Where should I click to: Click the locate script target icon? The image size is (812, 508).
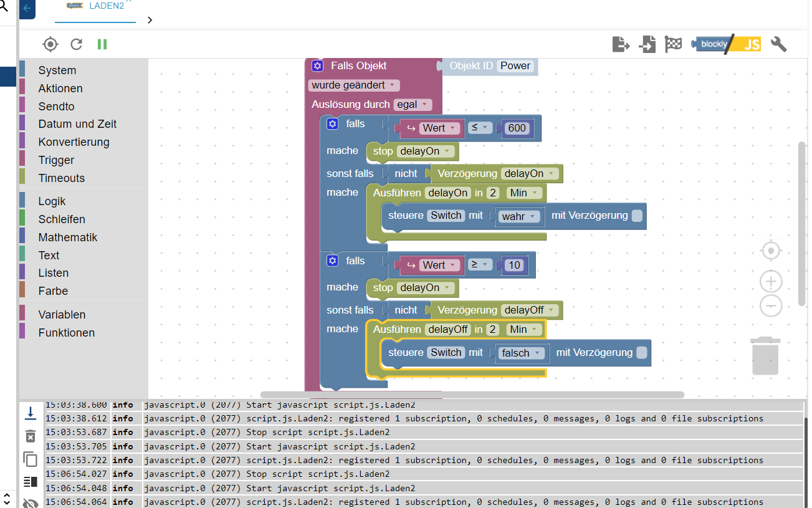click(x=50, y=44)
